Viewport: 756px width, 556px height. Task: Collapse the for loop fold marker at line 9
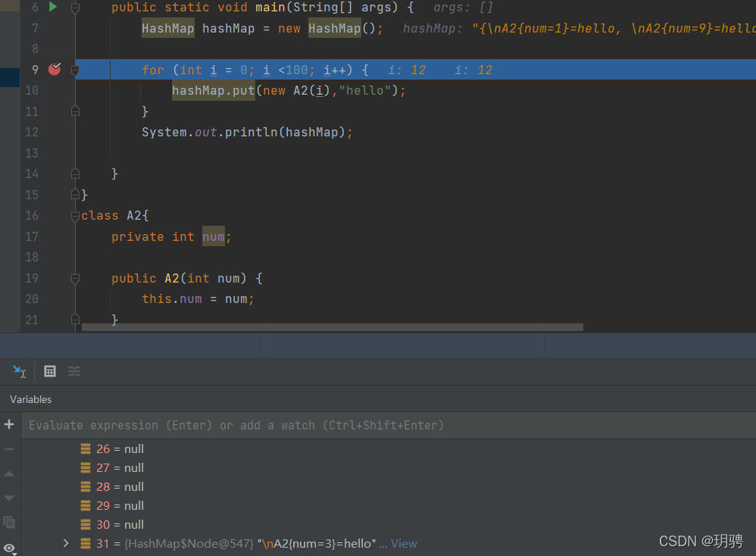click(x=75, y=71)
